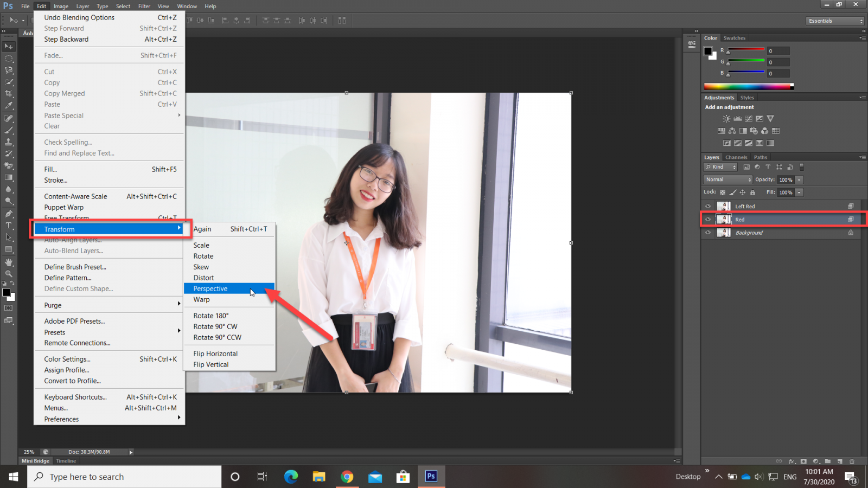This screenshot has width=868, height=488.
Task: Click the Windows taskbar search box
Action: (125, 477)
